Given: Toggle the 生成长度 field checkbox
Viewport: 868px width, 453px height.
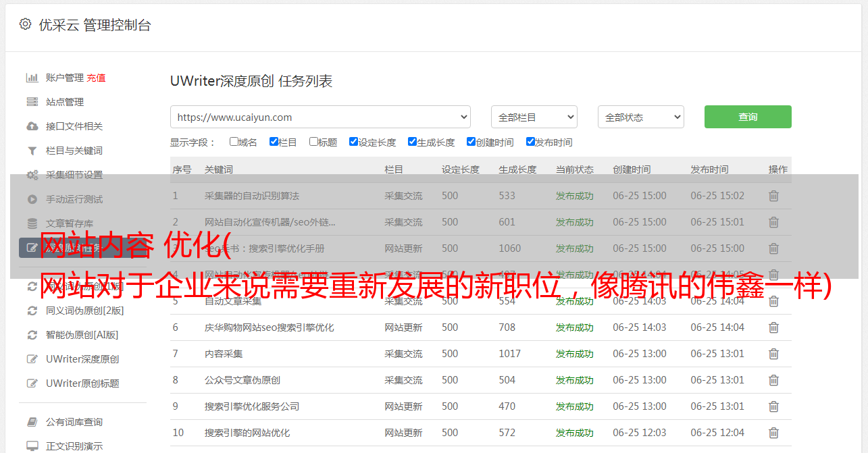Looking at the screenshot, I should (x=412, y=142).
